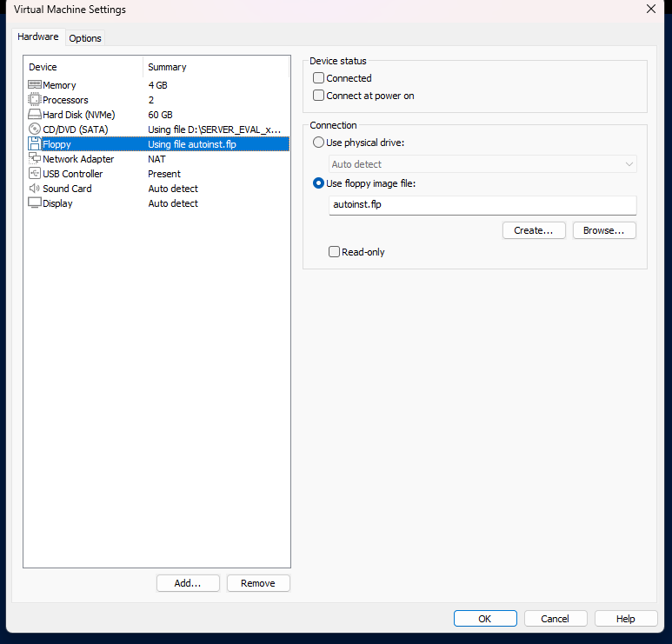This screenshot has height=644, width=672.
Task: Click the Memory device icon
Action: click(35, 85)
